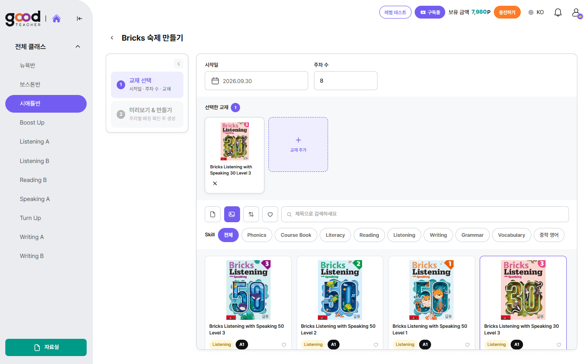Switch to image thumbnail view icon
The image size is (588, 364).
(232, 214)
